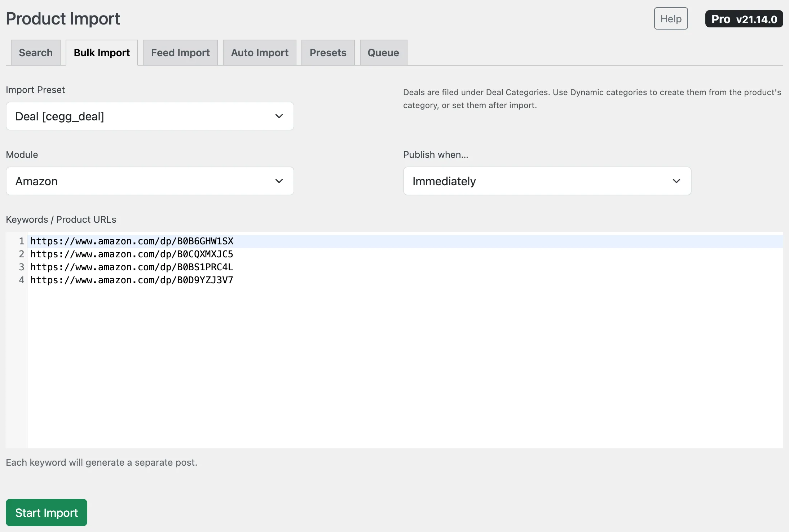Click URL line ending B0BS1PRC4L

tap(132, 267)
